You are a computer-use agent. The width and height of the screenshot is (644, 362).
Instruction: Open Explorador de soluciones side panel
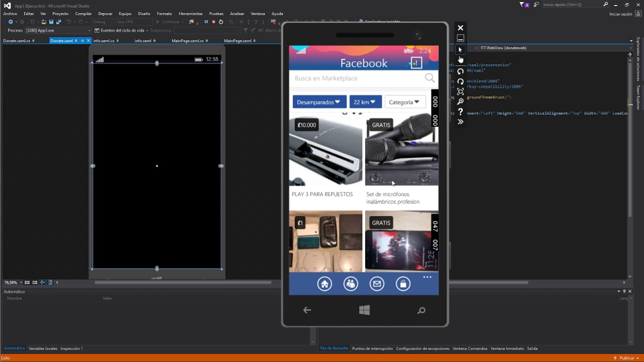(638, 59)
